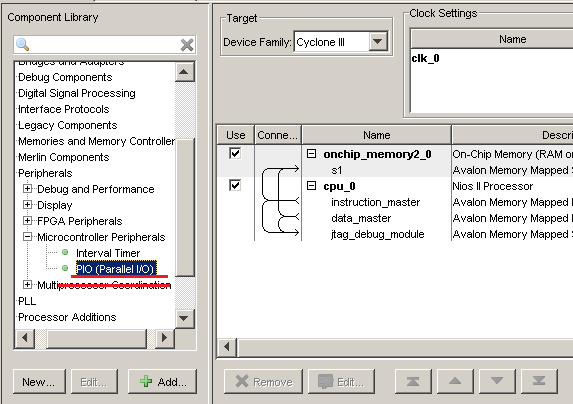Click library horizontal scrollbar left arrow
The height and width of the screenshot is (404, 573).
[25, 338]
